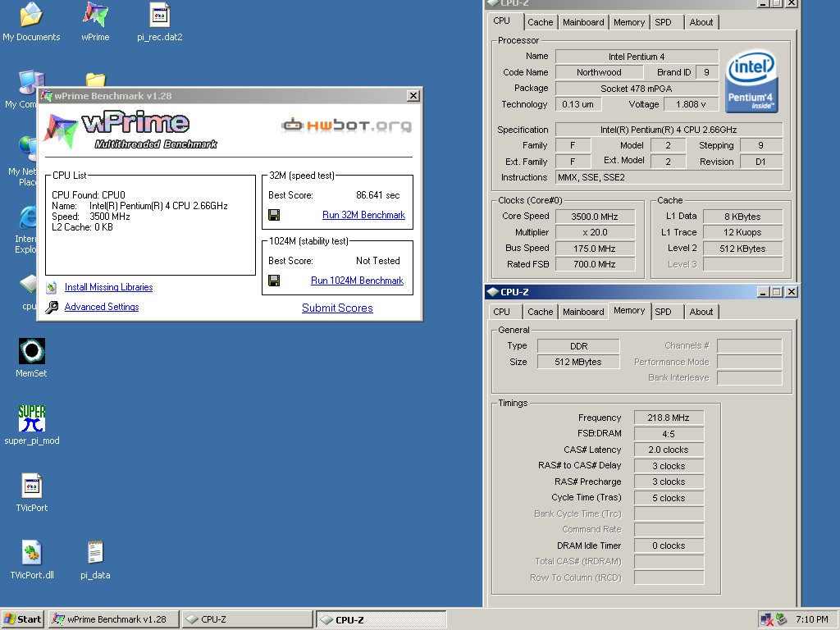Image resolution: width=840 pixels, height=630 pixels.
Task: Click the Core Speed 3500.0 MHz field
Action: pyautogui.click(x=595, y=217)
